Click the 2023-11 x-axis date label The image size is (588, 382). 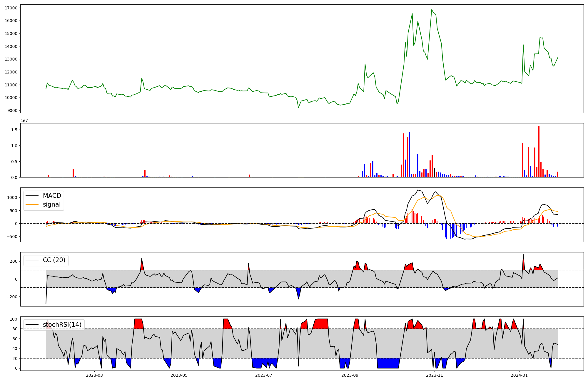click(435, 375)
